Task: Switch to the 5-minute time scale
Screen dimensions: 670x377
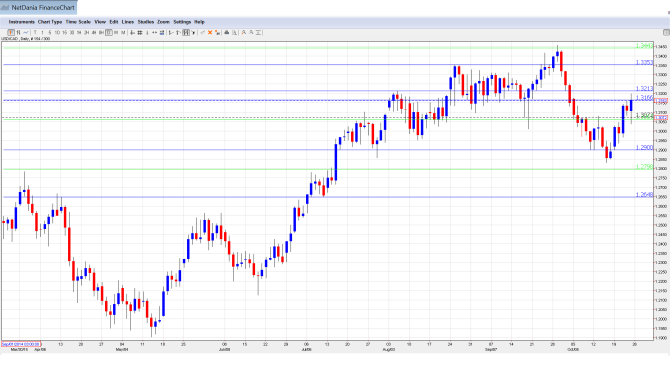Action: 50,32
